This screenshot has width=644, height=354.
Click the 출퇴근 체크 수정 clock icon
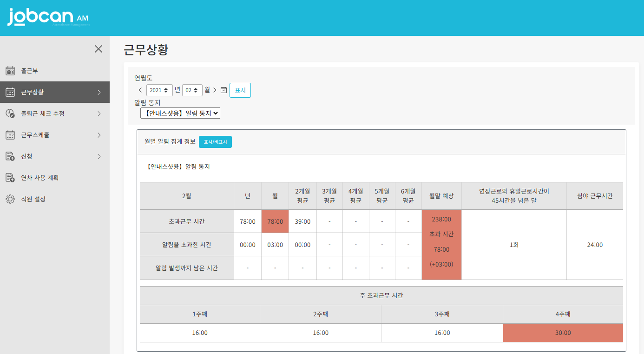coord(10,114)
